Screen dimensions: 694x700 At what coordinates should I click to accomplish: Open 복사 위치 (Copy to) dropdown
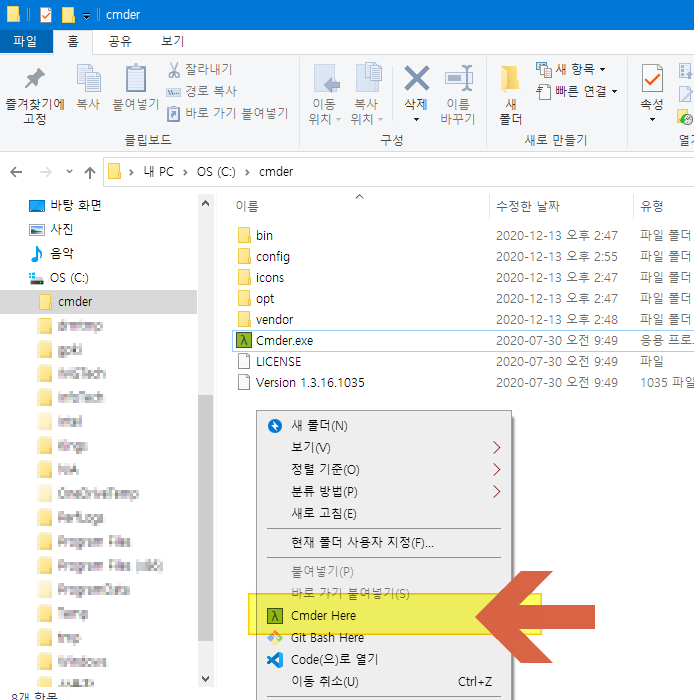pyautogui.click(x=366, y=95)
